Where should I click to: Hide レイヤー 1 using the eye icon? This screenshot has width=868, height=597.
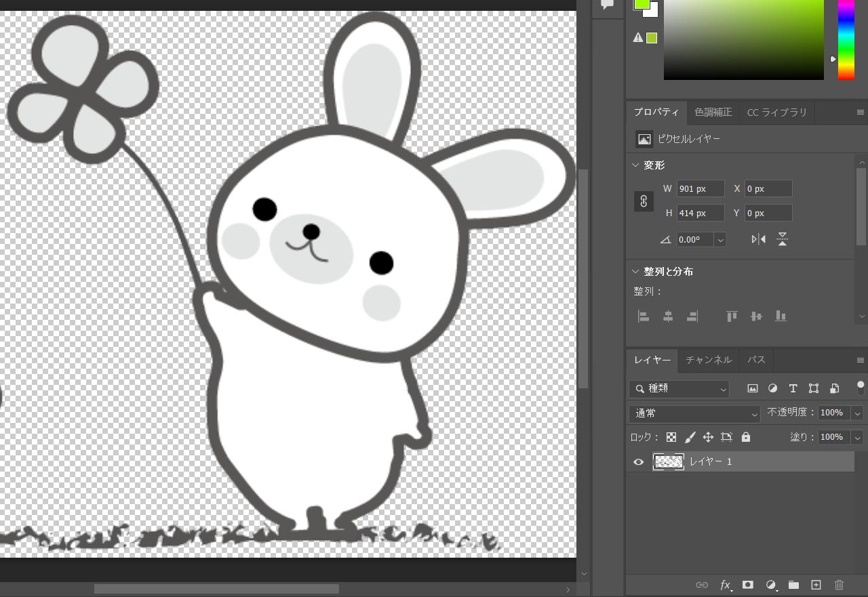(x=638, y=462)
